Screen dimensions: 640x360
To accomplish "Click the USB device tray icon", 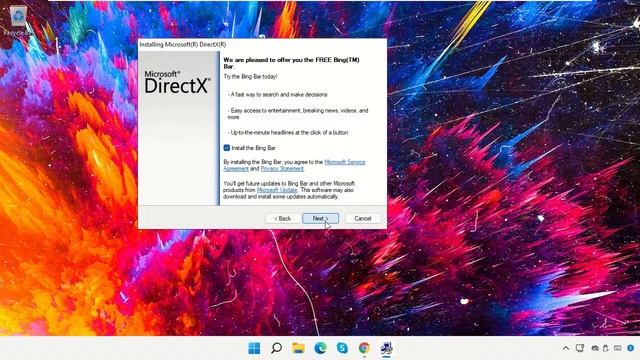I will tap(606, 348).
